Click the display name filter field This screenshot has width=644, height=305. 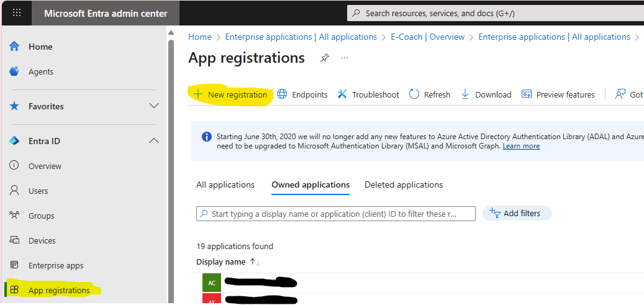click(x=336, y=214)
